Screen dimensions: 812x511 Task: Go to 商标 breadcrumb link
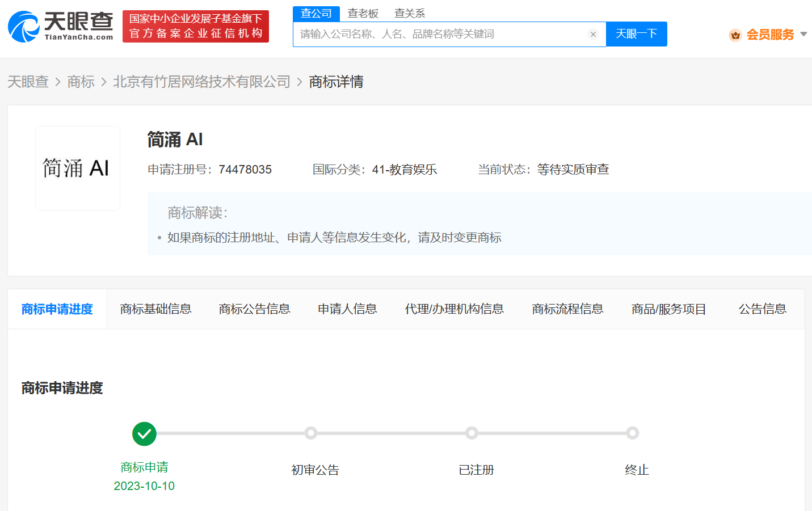[81, 82]
